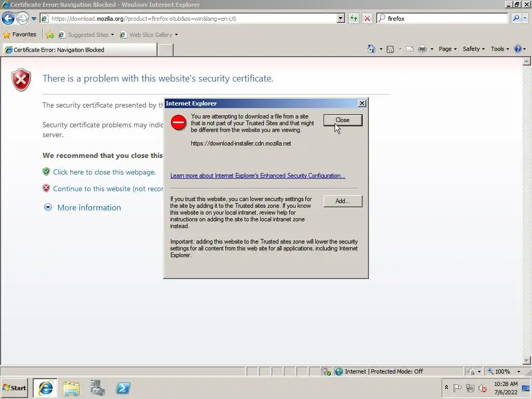Screen dimensions: 532x399
Task: Click the Show desktop button
Action: (526, 388)
